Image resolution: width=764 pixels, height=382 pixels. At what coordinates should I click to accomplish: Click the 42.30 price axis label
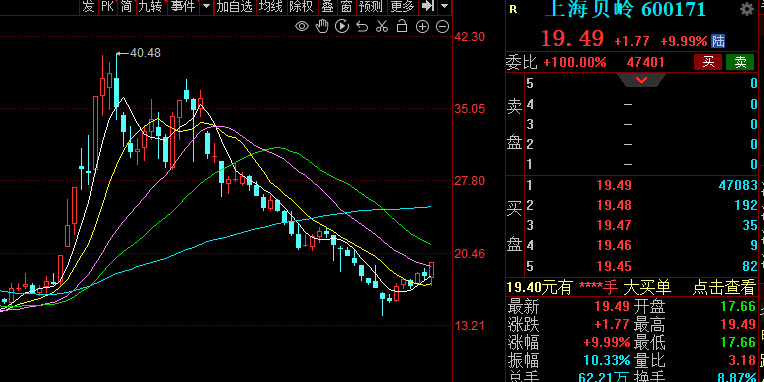tap(470, 37)
